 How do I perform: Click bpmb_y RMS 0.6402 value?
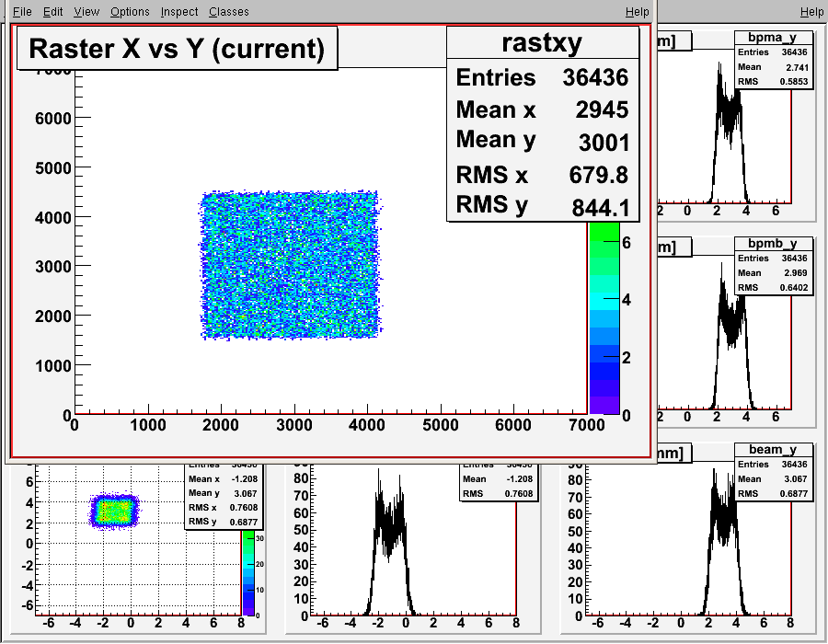[x=794, y=288]
